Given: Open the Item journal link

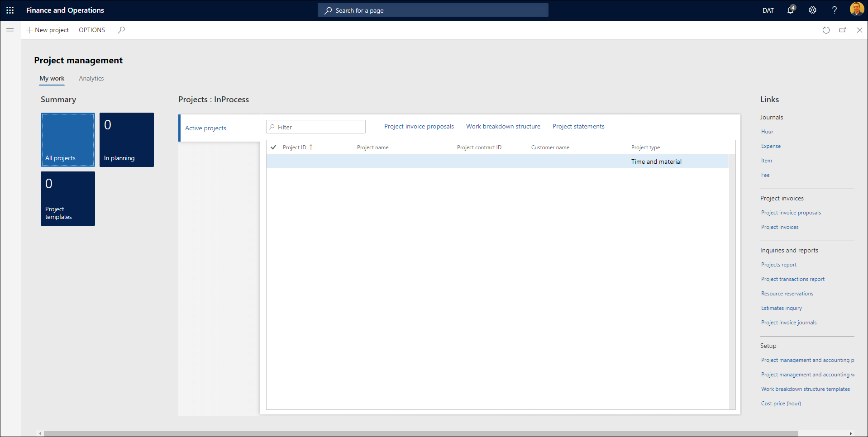Looking at the screenshot, I should click(766, 161).
